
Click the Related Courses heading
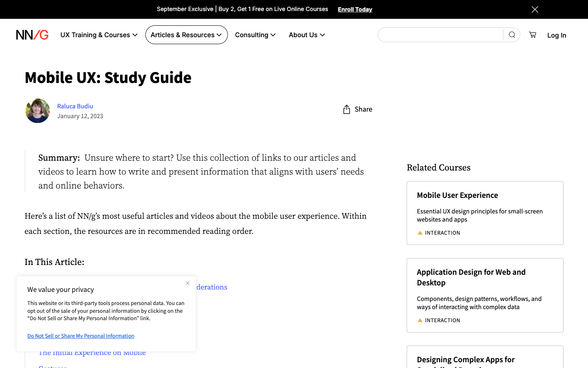pyautogui.click(x=439, y=167)
